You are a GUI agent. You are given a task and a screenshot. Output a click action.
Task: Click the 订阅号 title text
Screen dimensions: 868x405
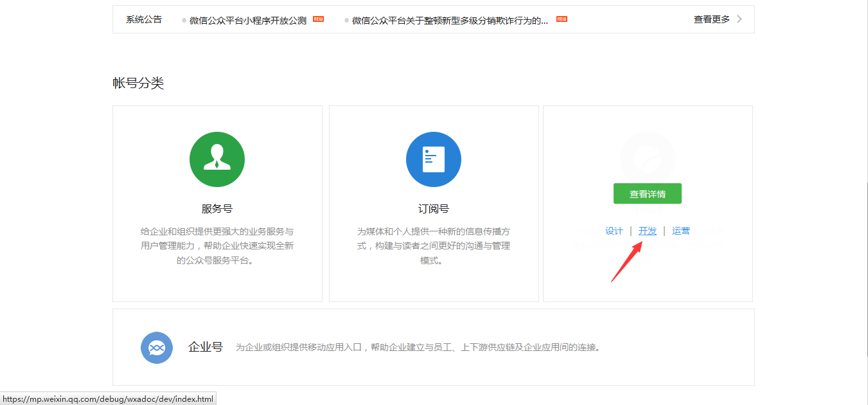[434, 209]
